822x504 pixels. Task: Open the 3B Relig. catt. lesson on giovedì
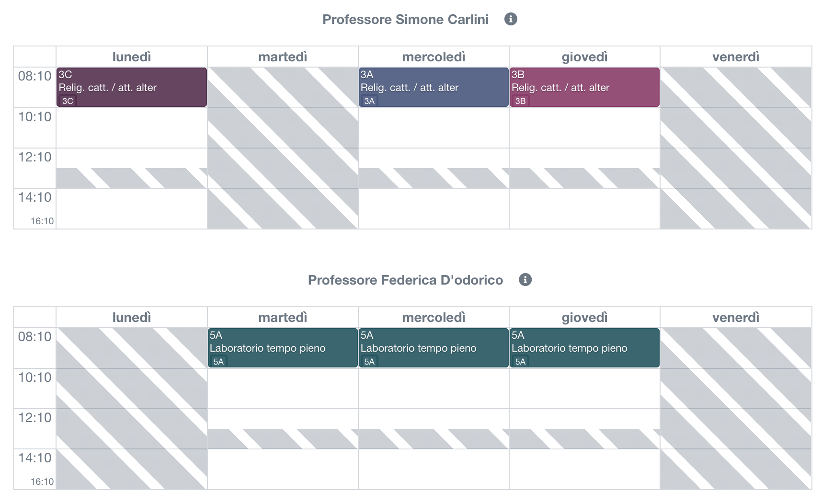click(x=584, y=87)
